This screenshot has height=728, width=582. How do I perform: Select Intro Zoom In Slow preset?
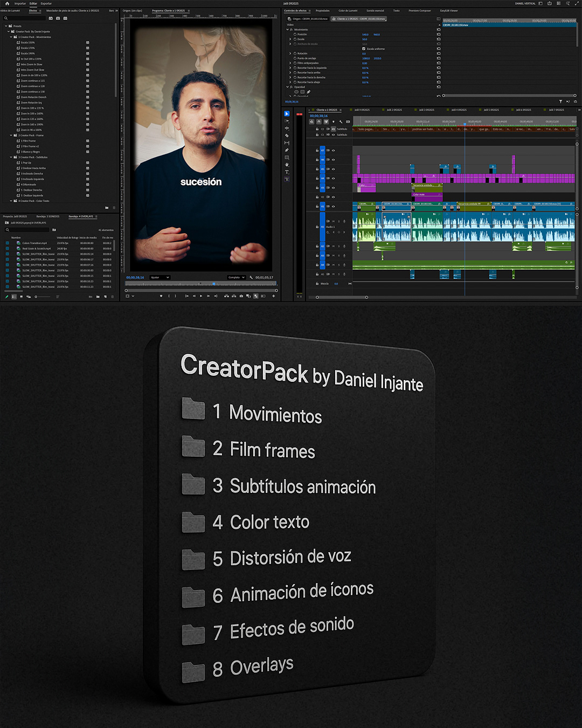(31, 64)
